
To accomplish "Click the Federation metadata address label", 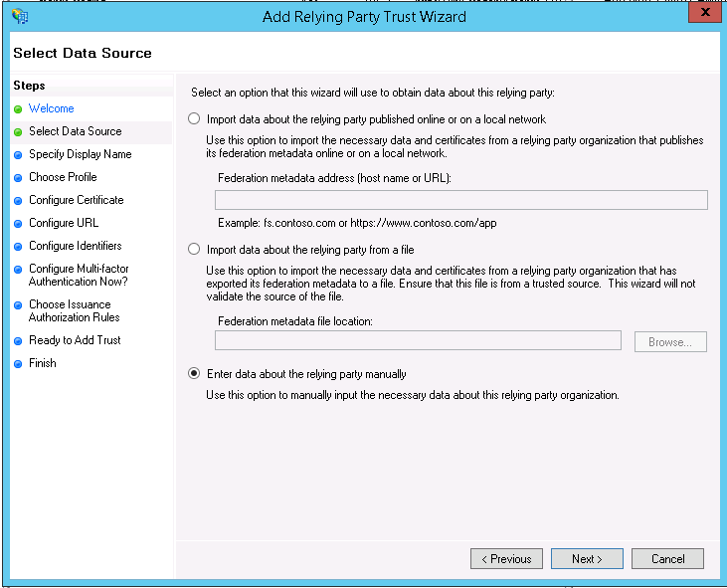I will tap(334, 178).
